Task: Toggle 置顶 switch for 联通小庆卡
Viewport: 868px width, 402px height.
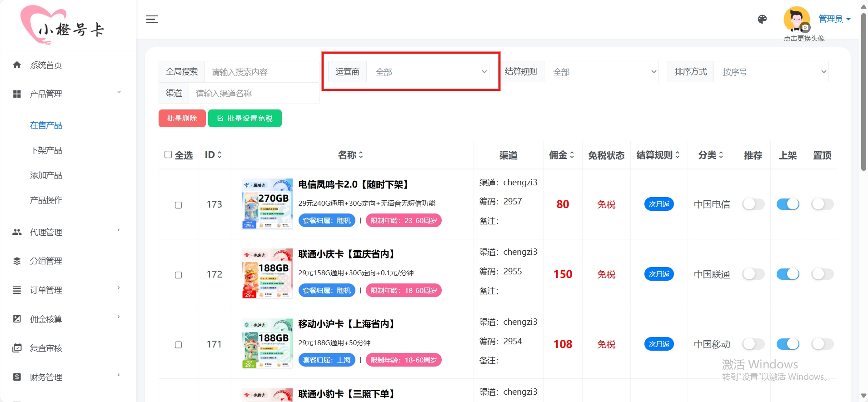Action: pyautogui.click(x=822, y=274)
